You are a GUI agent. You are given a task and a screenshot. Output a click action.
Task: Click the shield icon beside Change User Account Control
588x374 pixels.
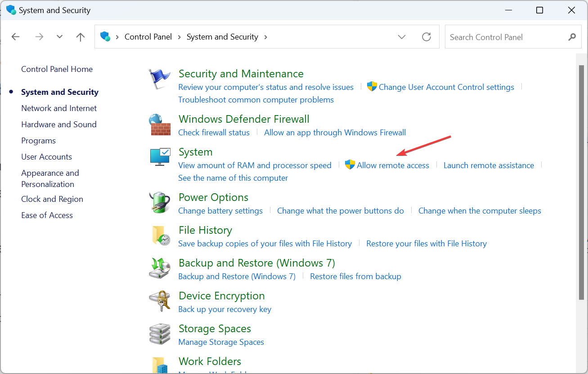[x=372, y=87]
